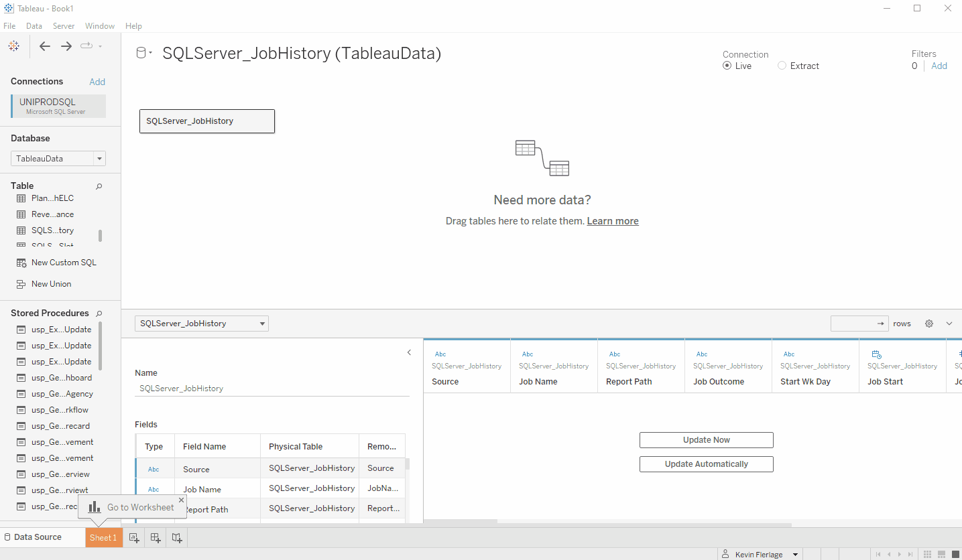Select the usp_Ge...erview stored procedure
Image resolution: width=962 pixels, height=560 pixels.
click(53, 474)
